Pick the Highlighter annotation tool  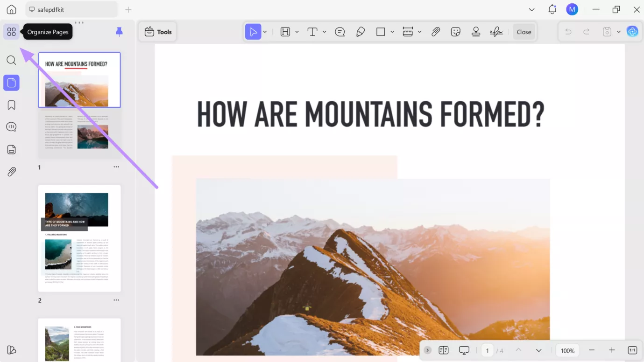(360, 32)
